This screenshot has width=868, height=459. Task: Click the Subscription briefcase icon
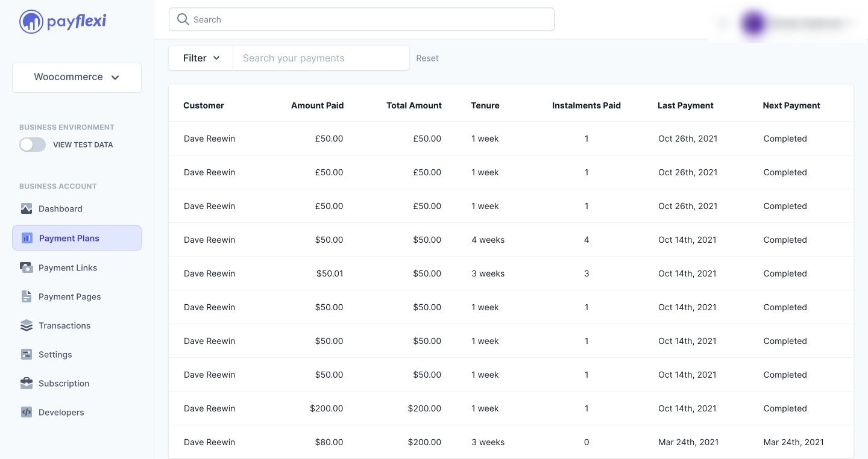click(x=27, y=383)
